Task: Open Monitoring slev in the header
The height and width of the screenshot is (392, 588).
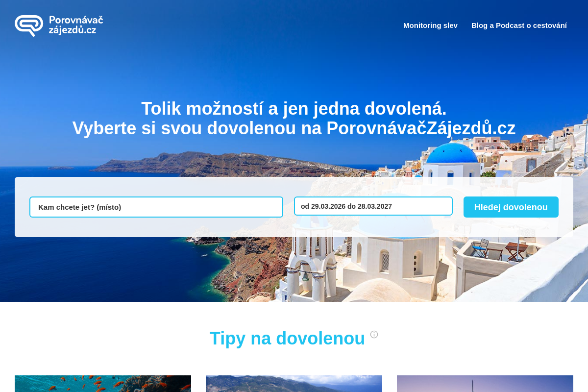Action: tap(430, 25)
